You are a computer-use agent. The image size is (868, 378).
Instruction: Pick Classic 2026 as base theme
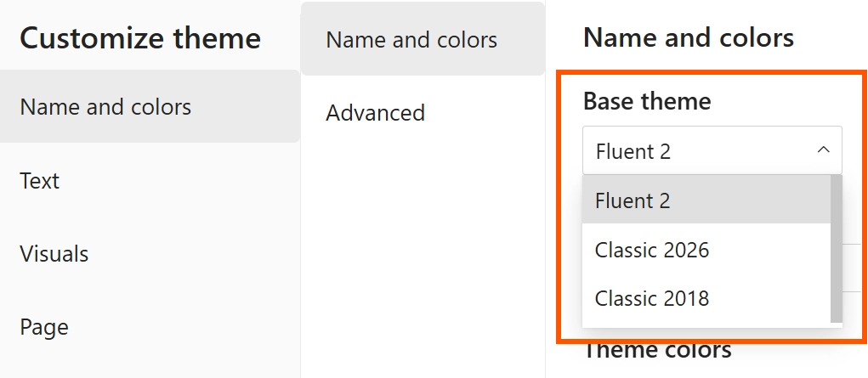651,250
